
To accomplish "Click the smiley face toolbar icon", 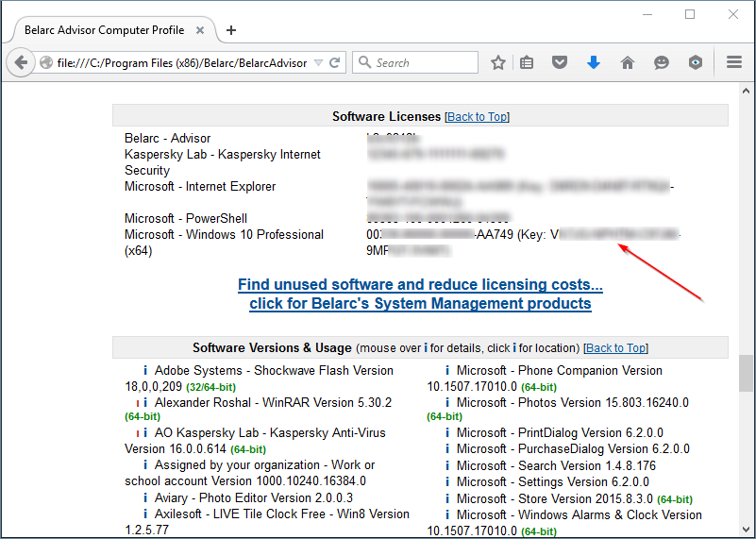I will pos(662,63).
